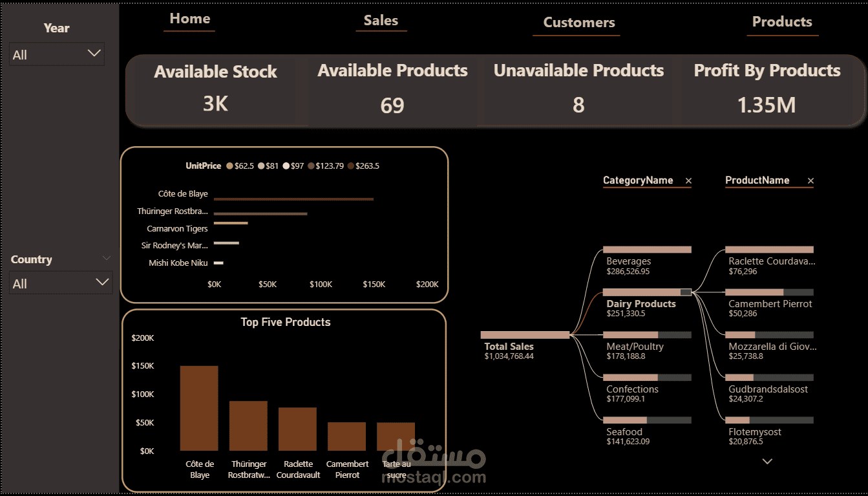Image resolution: width=868 pixels, height=496 pixels.
Task: Expand more products with down chevron
Action: click(767, 461)
